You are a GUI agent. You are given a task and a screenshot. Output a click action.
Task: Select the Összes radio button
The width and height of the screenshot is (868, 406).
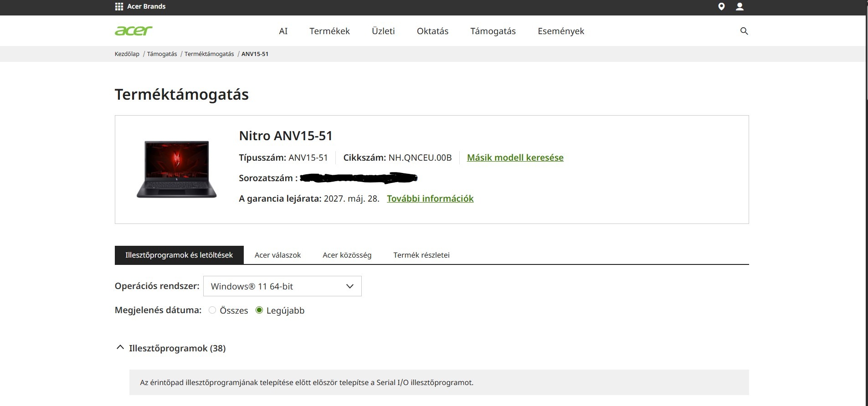(212, 310)
